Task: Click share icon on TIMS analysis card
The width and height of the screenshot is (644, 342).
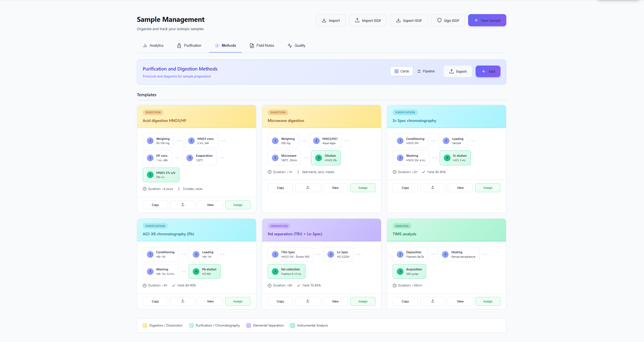Action: (433, 301)
